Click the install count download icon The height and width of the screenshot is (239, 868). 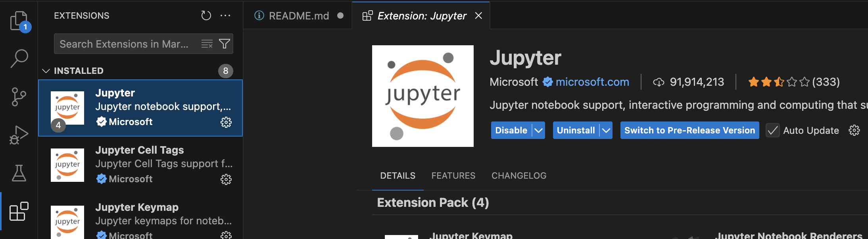pos(659,82)
